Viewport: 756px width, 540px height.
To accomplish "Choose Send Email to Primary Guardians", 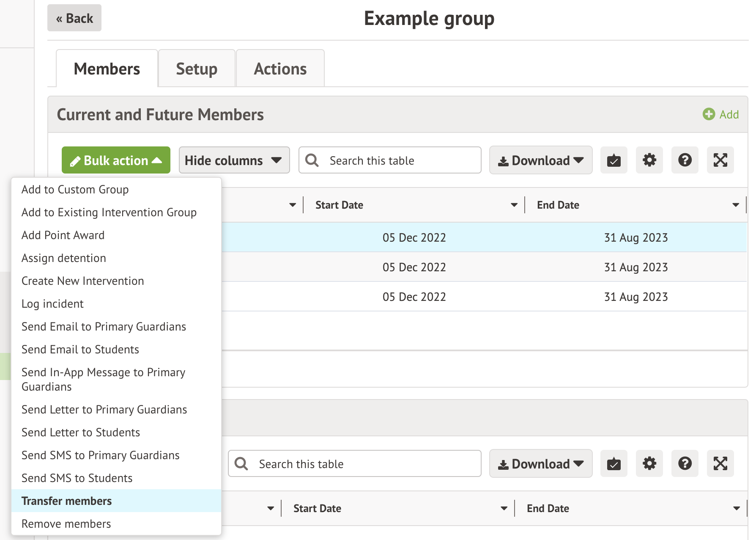I will tap(116, 327).
